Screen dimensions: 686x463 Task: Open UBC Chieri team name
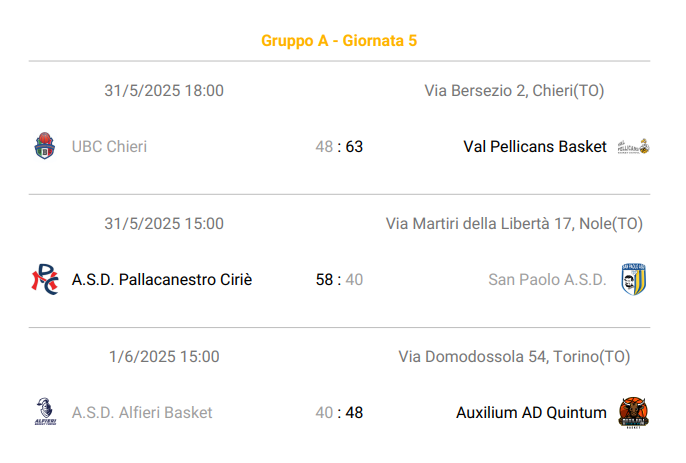pos(109,147)
